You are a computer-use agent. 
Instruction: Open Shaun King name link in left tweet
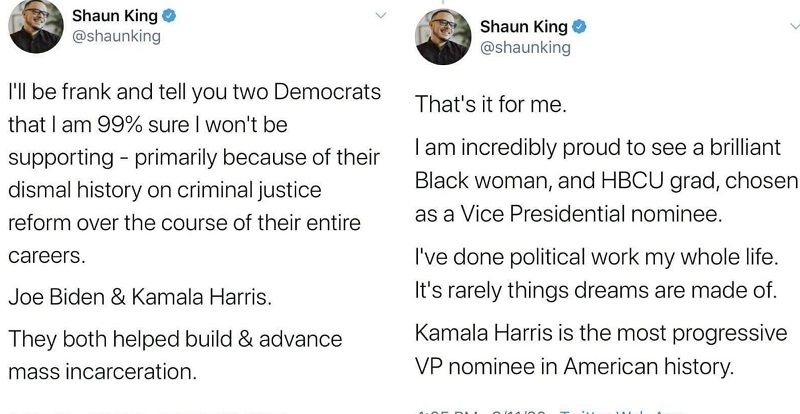click(115, 16)
